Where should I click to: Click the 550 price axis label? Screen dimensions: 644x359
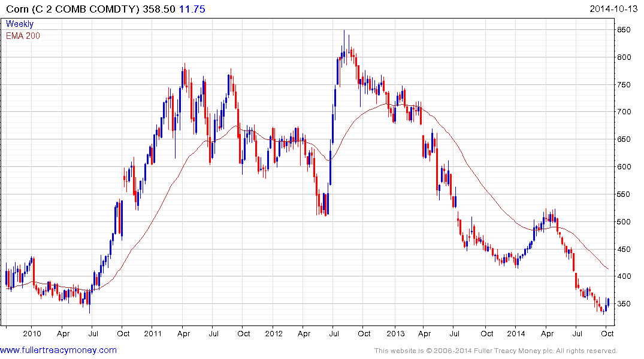tap(624, 194)
